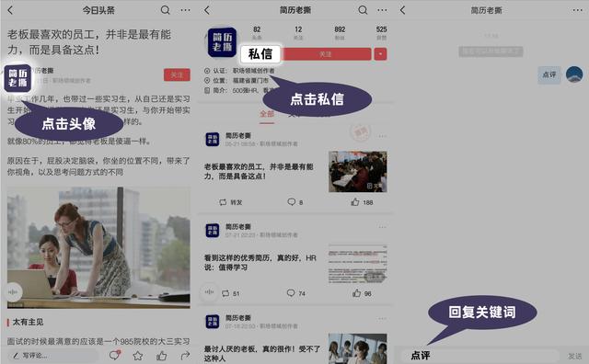
Task: Open the 74 comments on the second post
Action: click(296, 293)
